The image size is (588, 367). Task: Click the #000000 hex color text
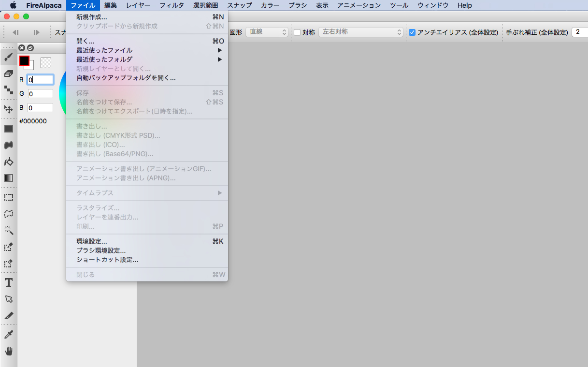[x=33, y=121]
